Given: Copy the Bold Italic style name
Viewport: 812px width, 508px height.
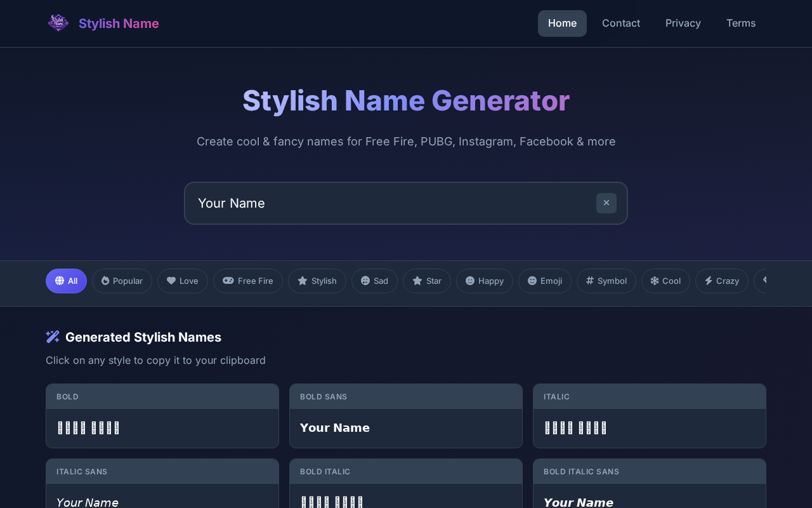Looking at the screenshot, I should click(406, 484).
